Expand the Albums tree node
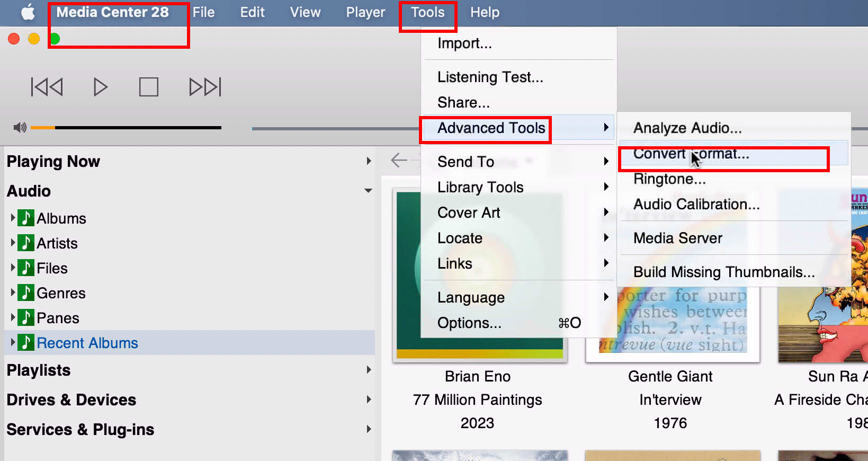 click(13, 218)
